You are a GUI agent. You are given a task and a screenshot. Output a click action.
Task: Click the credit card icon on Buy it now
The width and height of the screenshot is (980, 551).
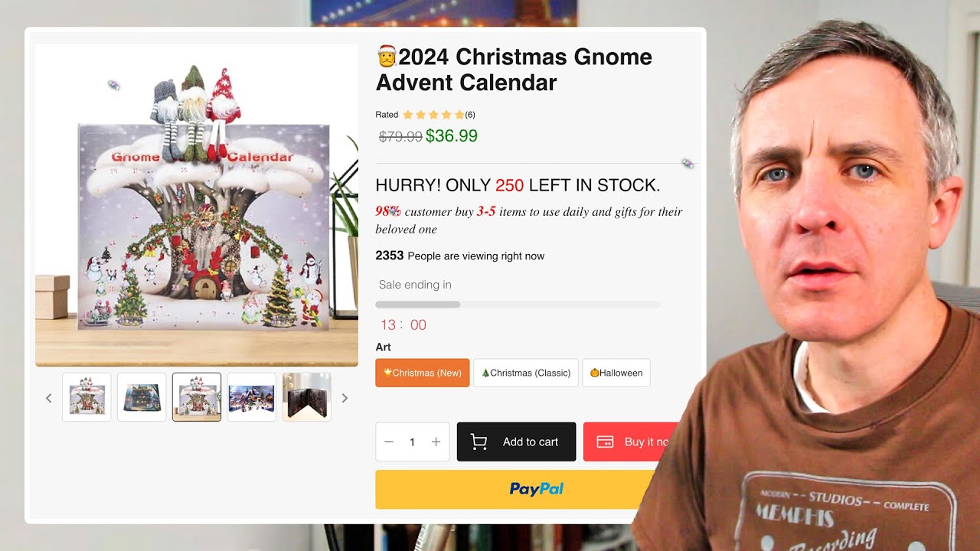pyautogui.click(x=605, y=442)
